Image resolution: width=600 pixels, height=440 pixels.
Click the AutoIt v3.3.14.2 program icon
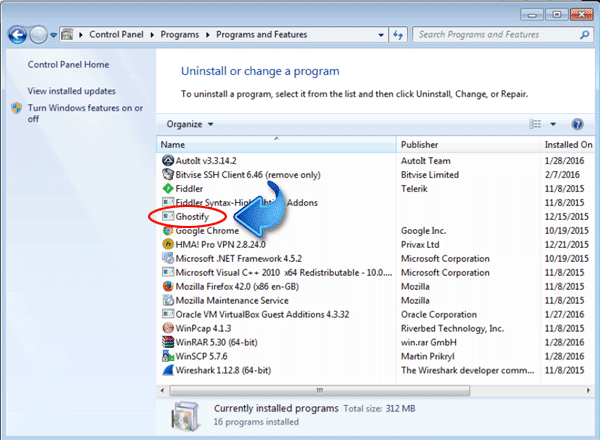[x=168, y=160]
